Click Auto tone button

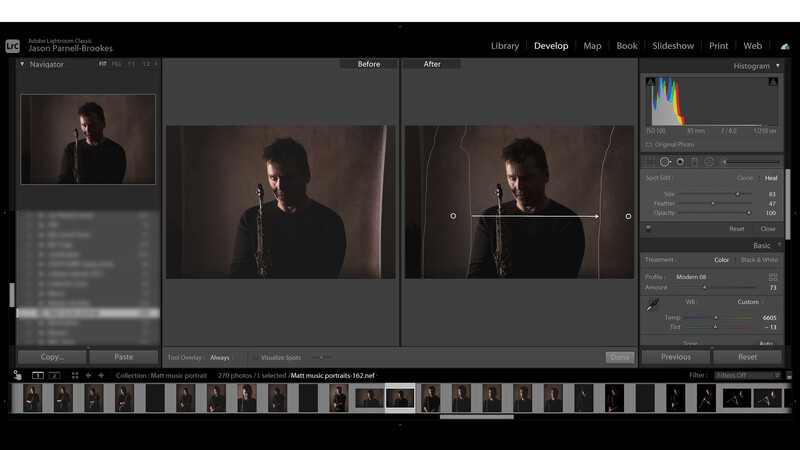tap(766, 344)
